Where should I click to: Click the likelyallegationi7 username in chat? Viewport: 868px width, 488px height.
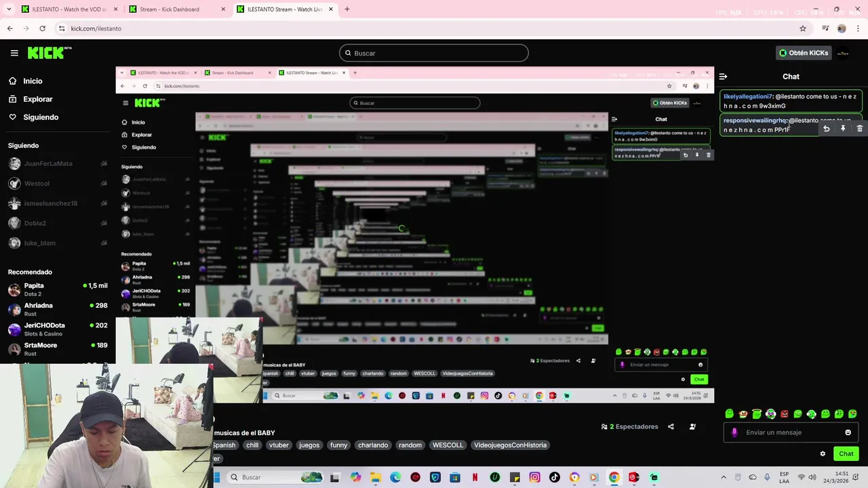coord(748,97)
